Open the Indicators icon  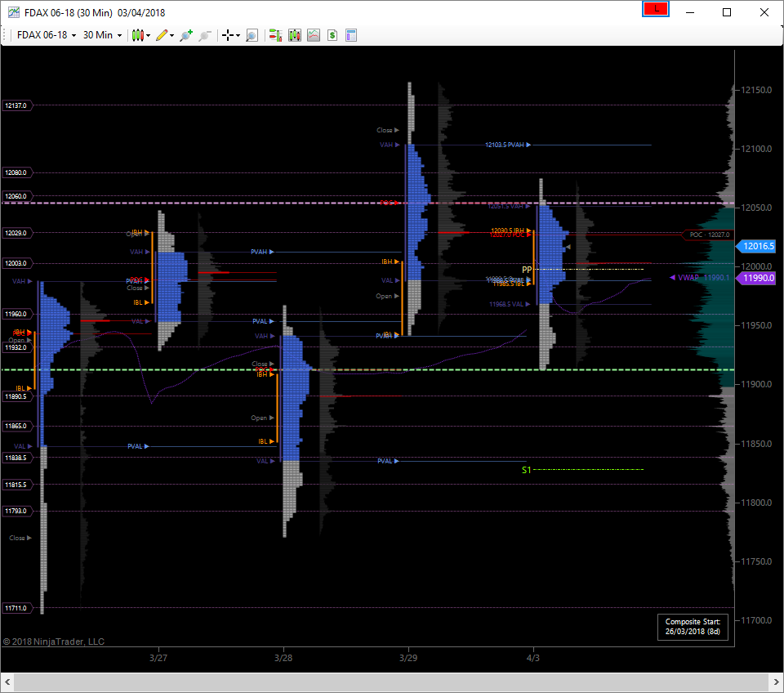pos(314,35)
